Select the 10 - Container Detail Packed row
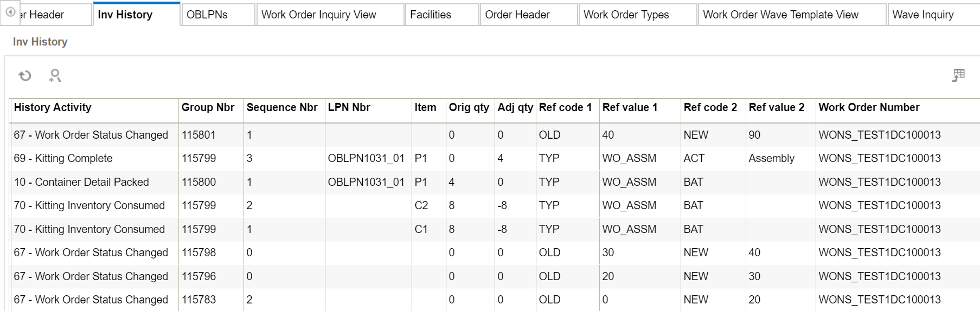This screenshot has width=980, height=311. click(x=495, y=182)
